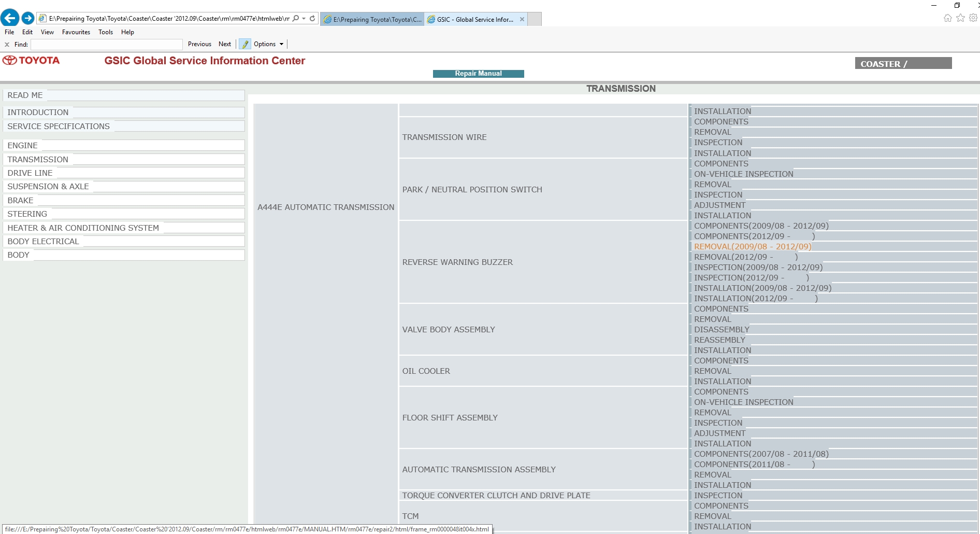This screenshot has width=980, height=534.
Task: Open the Tools menu
Action: (106, 32)
